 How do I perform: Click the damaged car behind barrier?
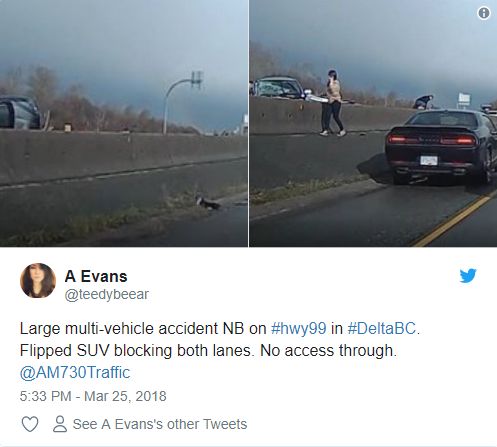[277, 88]
